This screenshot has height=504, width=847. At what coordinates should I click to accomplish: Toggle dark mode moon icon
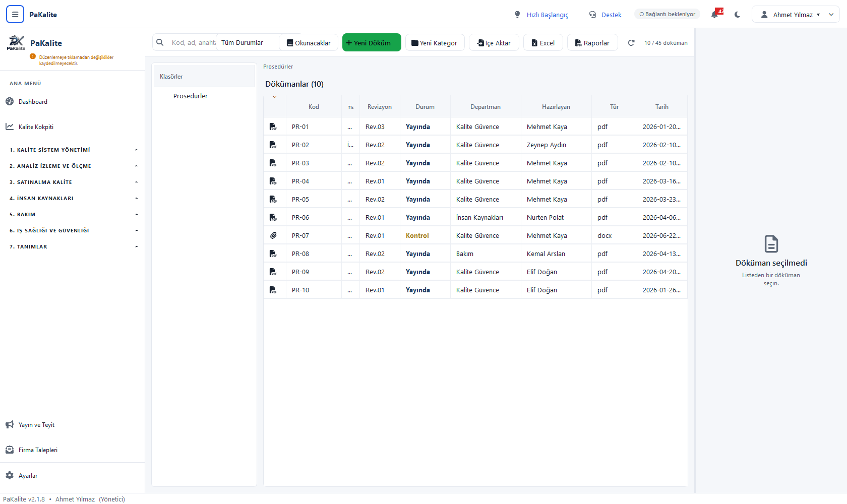click(737, 15)
